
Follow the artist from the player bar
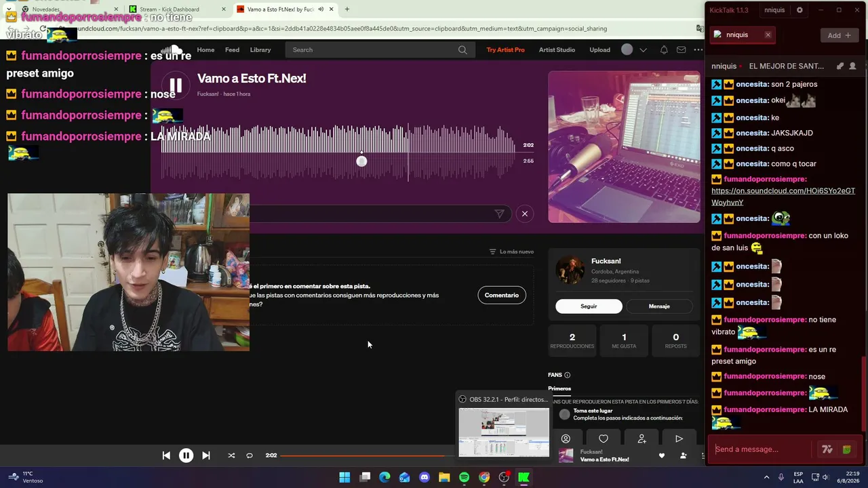(683, 455)
